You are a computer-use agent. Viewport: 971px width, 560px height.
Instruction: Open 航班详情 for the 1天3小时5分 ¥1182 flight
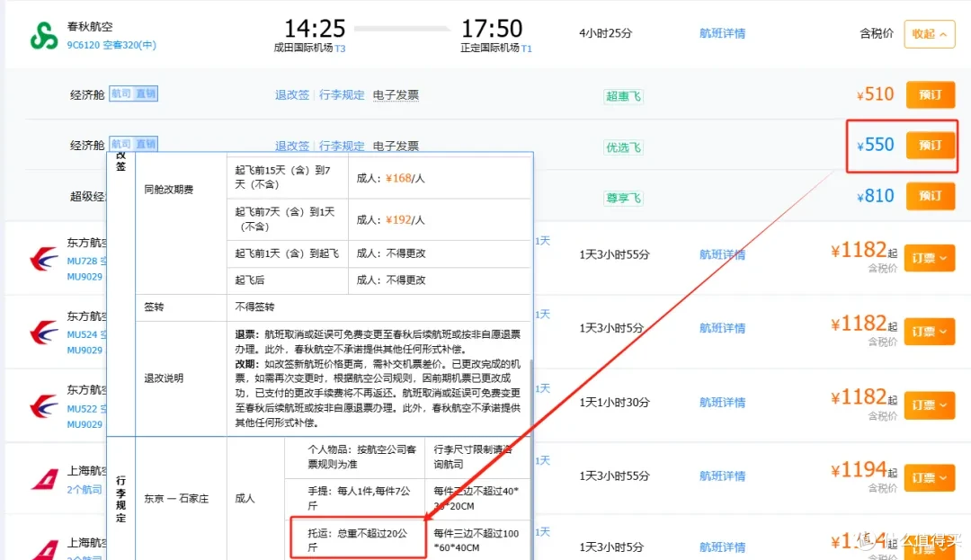tap(722, 328)
